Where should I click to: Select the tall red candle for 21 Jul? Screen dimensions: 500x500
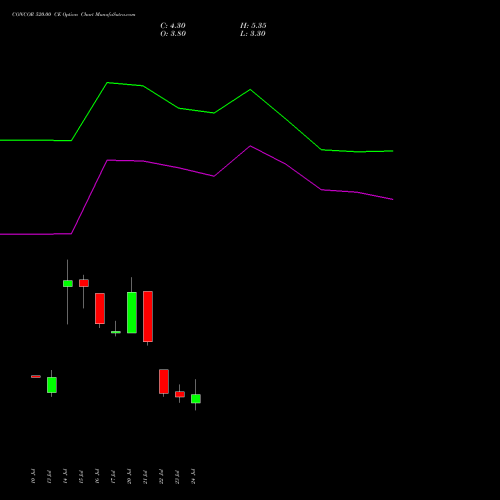[x=148, y=316]
